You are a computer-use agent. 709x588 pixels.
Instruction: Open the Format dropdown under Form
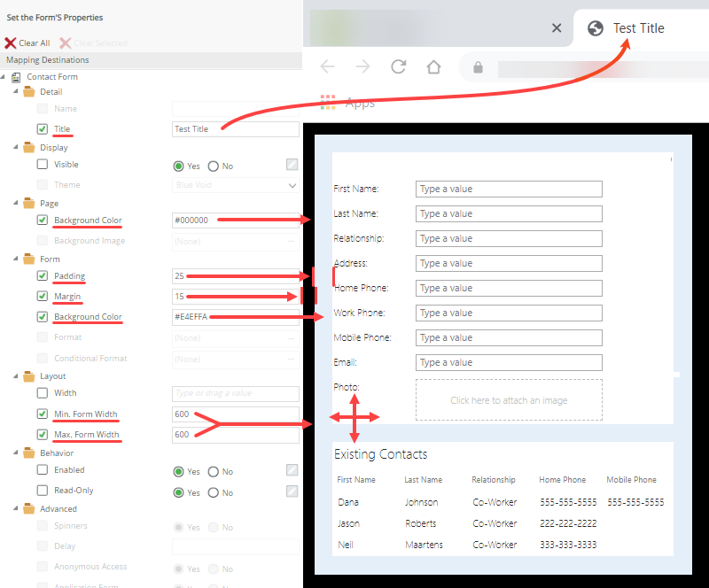click(235, 337)
